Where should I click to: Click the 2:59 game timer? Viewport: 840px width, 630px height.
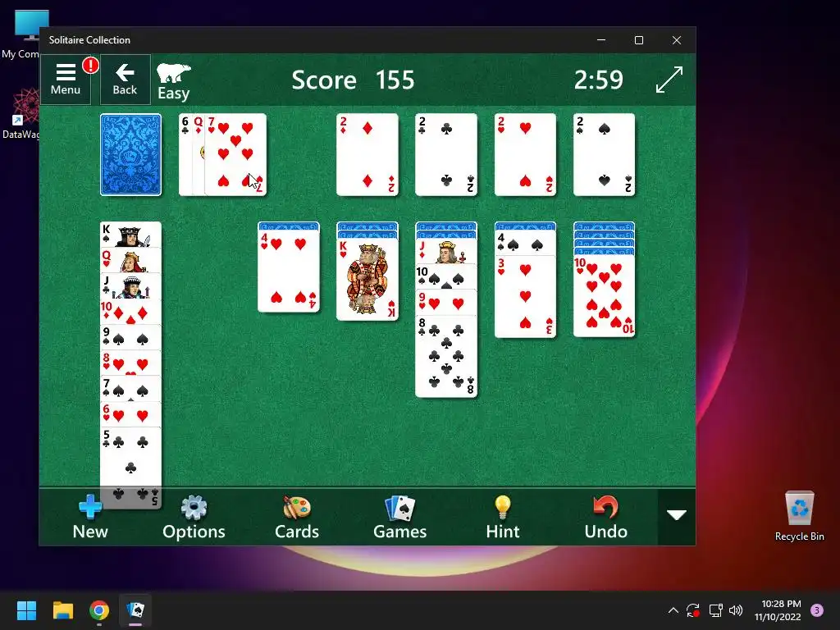click(598, 80)
